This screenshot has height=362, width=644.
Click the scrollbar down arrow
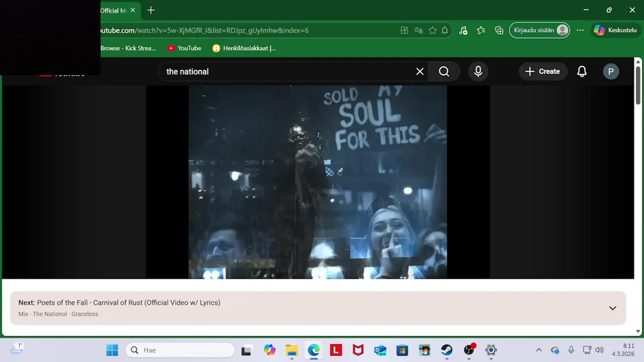(x=638, y=331)
